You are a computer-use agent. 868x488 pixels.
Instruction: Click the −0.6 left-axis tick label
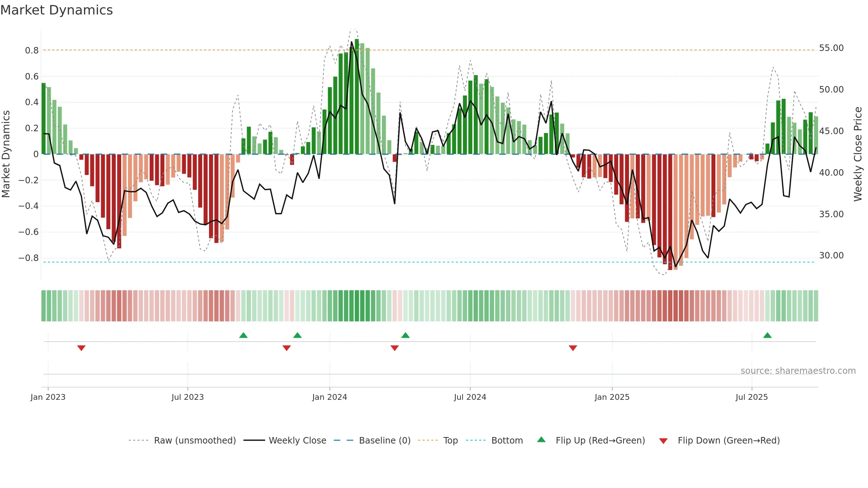29,232
